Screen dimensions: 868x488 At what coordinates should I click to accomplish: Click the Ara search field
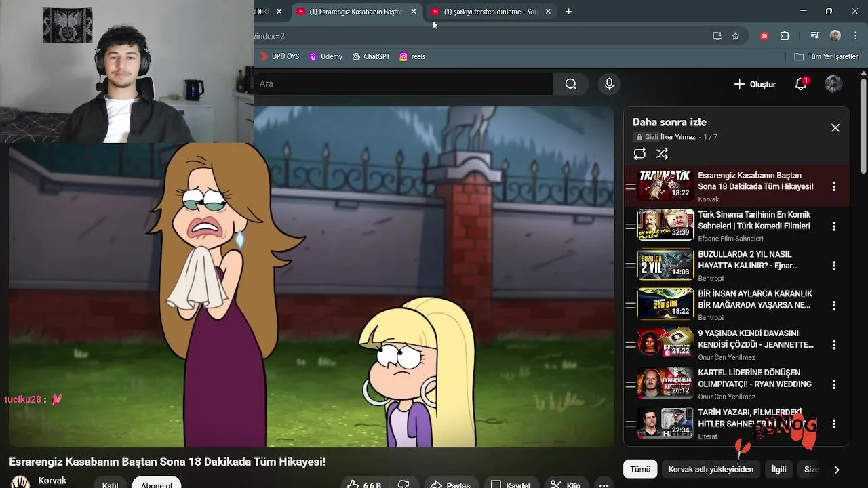point(403,84)
